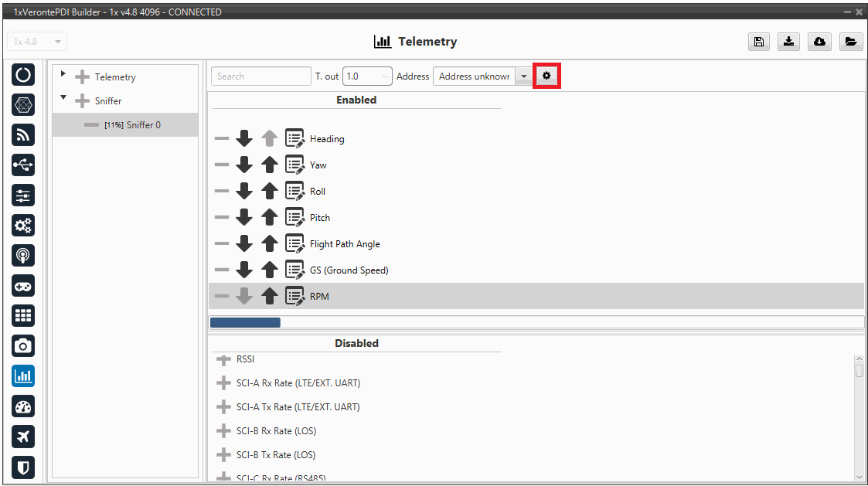Expand the Telemetry tree node

pyautogui.click(x=63, y=76)
